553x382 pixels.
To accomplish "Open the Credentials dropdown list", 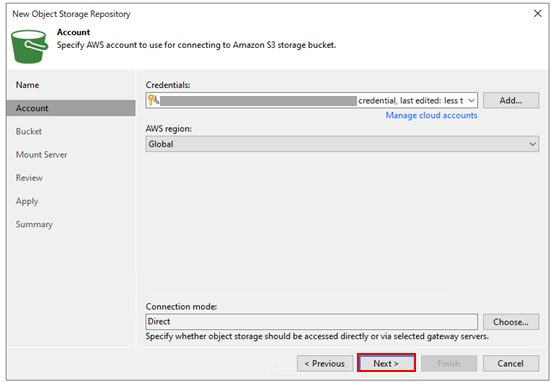I will 471,101.
